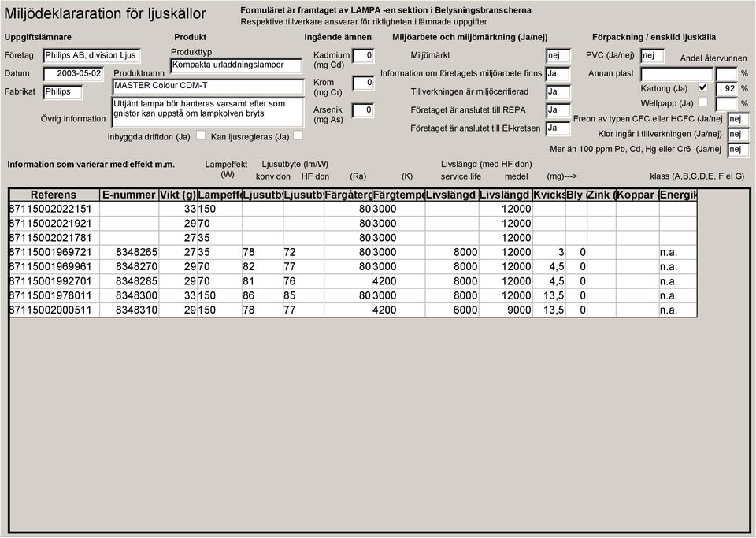Click Kvicksilver cell 3 in row 8348265
Screen dimensions: 756x538
click(549, 252)
